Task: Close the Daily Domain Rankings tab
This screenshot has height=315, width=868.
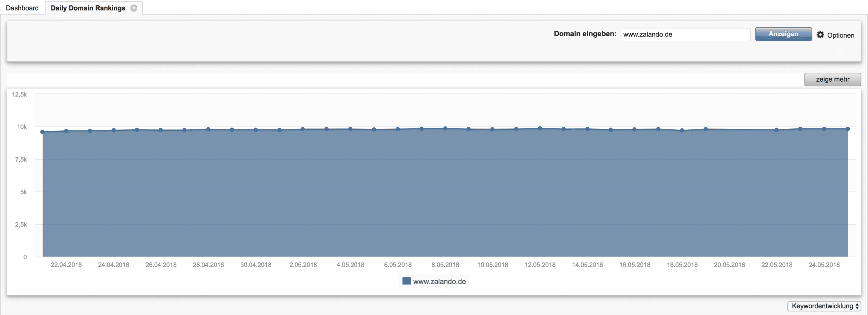Action: (x=134, y=8)
